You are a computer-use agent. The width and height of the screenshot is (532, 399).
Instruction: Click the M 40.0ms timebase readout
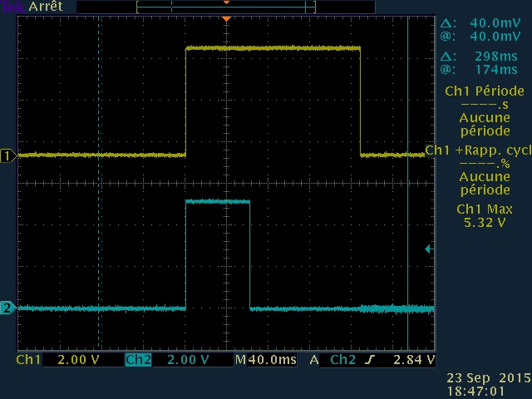266,360
